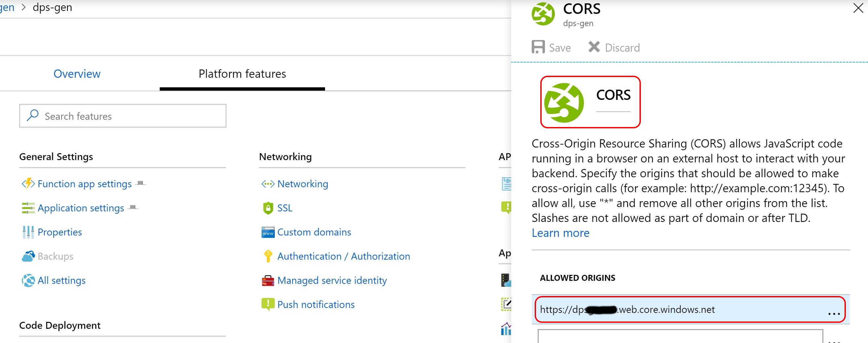This screenshot has width=868, height=343.
Task: Open Function app settings link
Action: [x=85, y=184]
